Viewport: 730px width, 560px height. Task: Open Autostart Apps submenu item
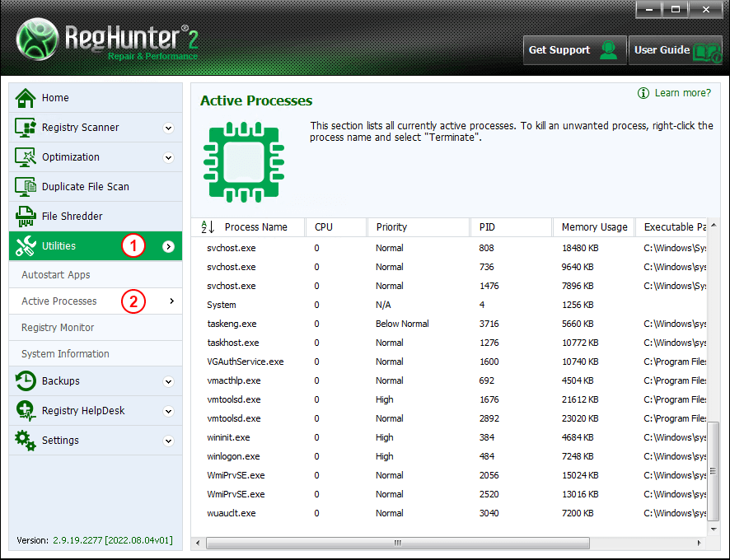pyautogui.click(x=56, y=275)
